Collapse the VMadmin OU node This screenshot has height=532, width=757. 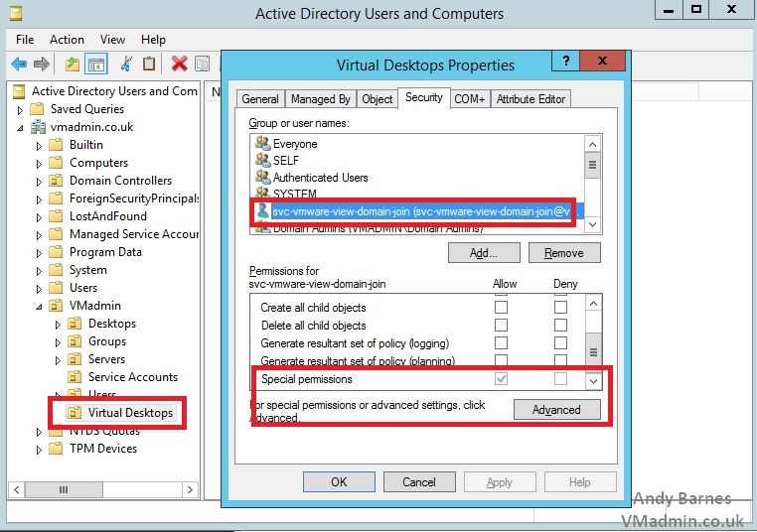pos(39,307)
